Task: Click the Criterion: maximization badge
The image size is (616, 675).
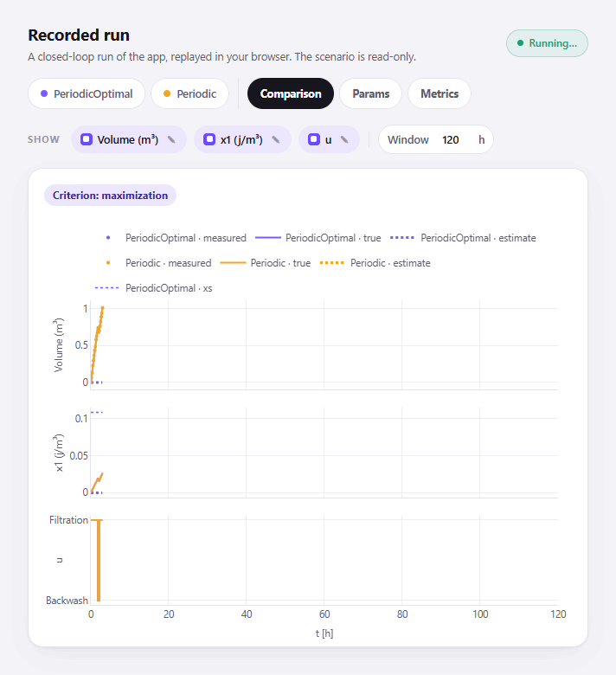Action: tap(110, 196)
